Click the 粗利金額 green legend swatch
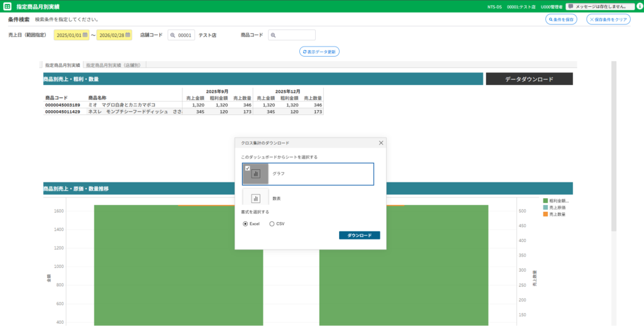 pyautogui.click(x=545, y=201)
